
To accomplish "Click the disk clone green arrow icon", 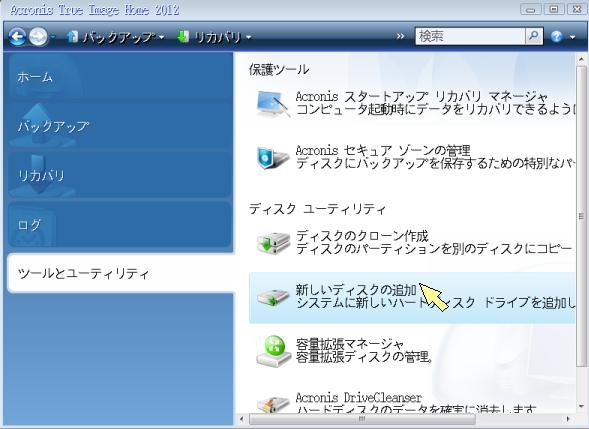I will coord(273,243).
